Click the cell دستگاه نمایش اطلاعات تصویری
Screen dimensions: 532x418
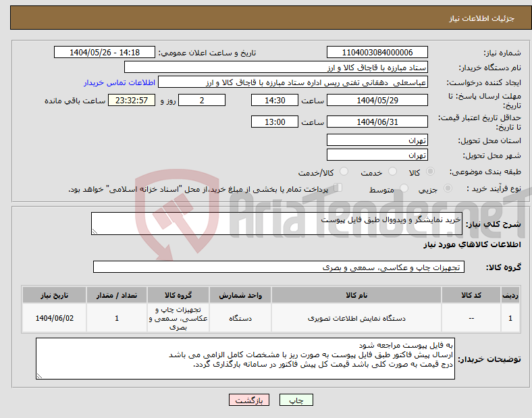tap(356, 318)
